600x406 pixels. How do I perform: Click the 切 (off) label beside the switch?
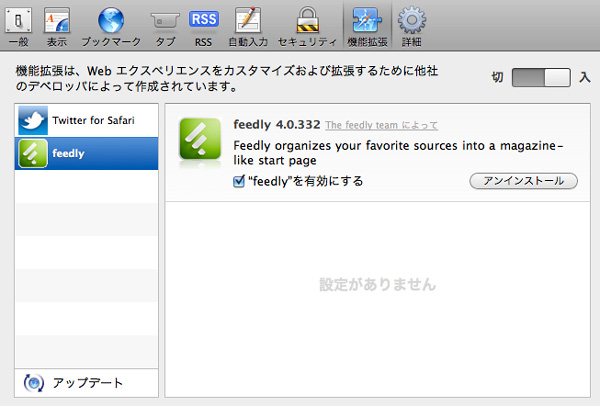(x=497, y=78)
